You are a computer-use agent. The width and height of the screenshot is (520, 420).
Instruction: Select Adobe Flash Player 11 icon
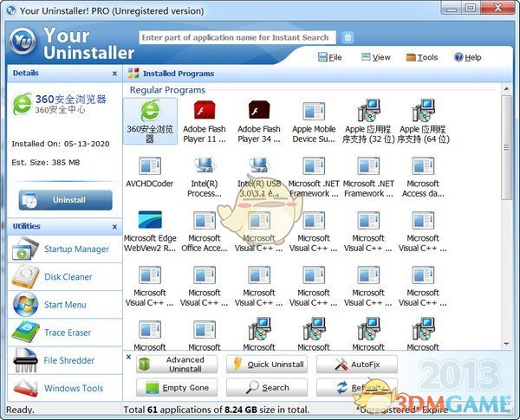point(205,111)
